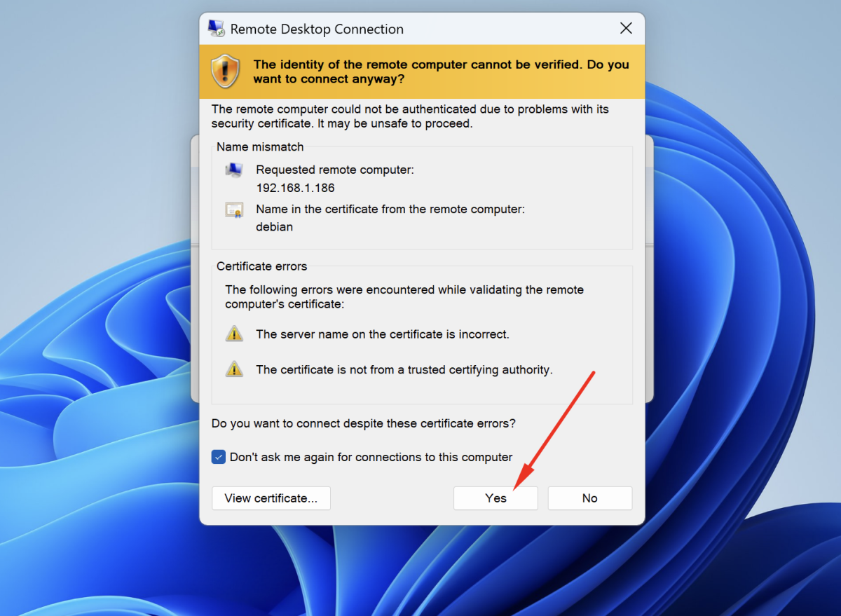The width and height of the screenshot is (841, 616).
Task: Click warning icon for incorrect server name
Action: pos(234,334)
